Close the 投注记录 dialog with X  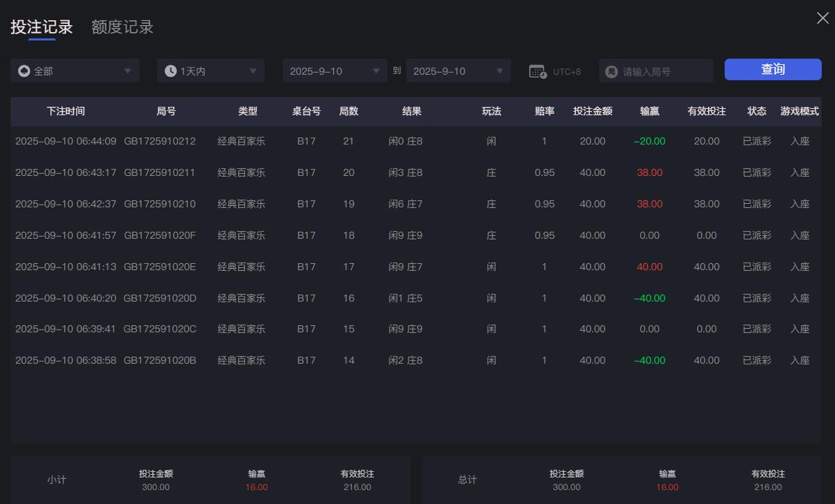(822, 18)
